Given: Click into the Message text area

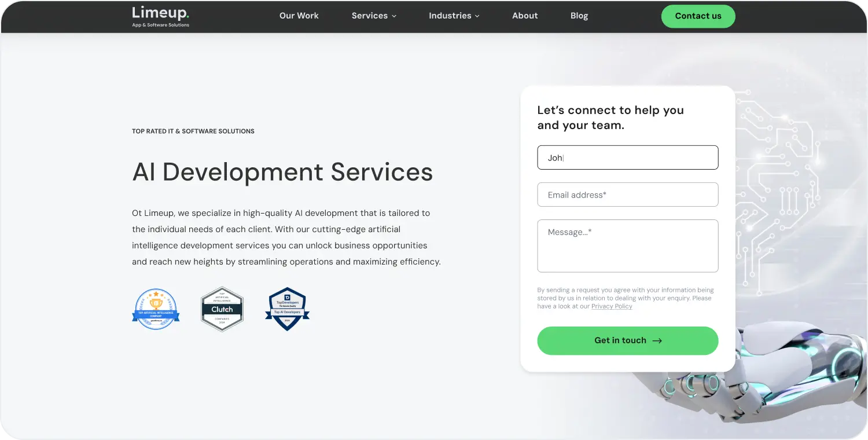Looking at the screenshot, I should click(627, 246).
